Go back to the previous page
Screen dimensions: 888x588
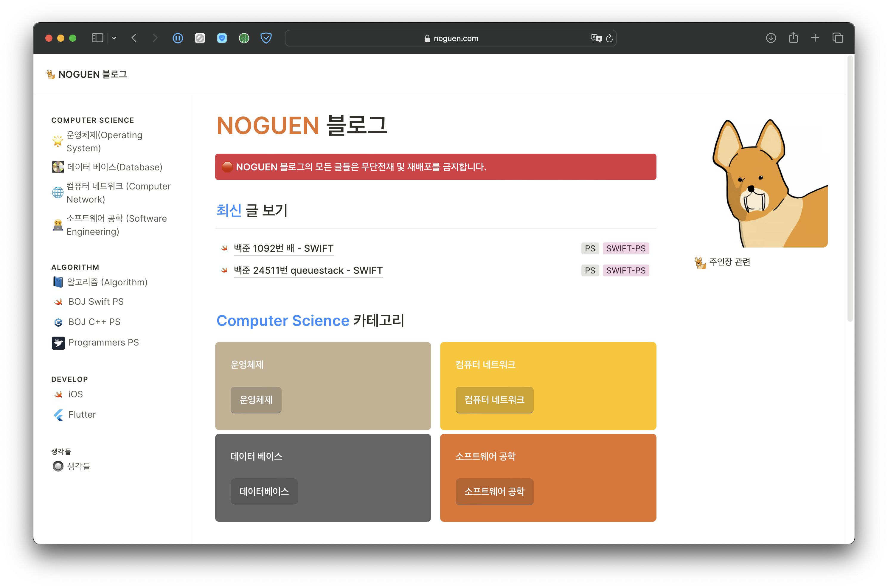(134, 38)
